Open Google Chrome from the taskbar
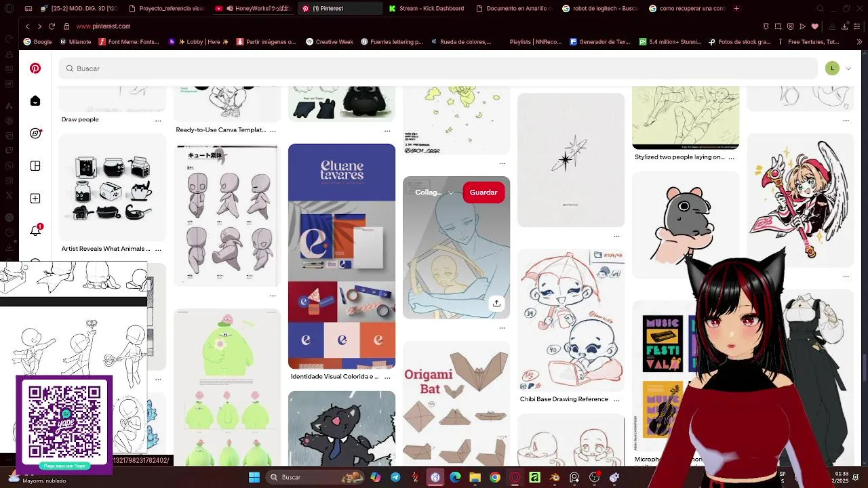The image size is (868, 488). coord(495,477)
